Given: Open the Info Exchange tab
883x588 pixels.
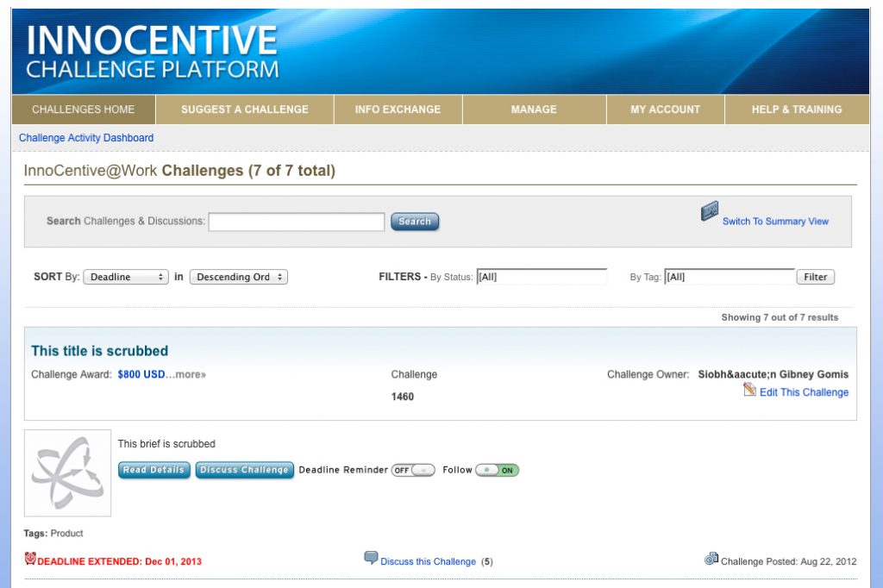Looking at the screenshot, I should tap(398, 109).
